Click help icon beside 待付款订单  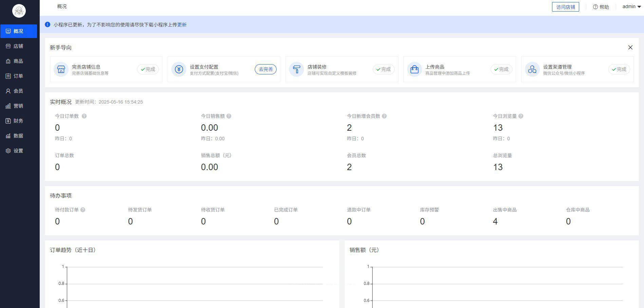(x=83, y=210)
